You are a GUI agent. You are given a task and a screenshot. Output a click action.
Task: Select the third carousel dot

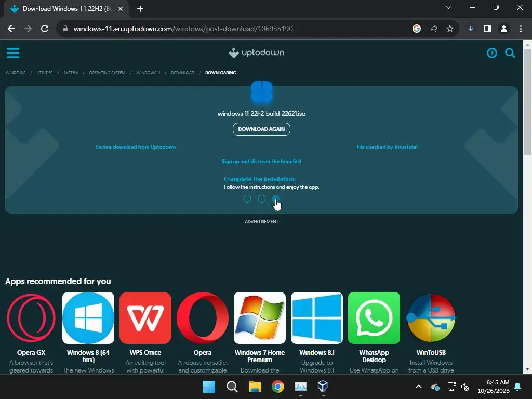click(x=276, y=199)
